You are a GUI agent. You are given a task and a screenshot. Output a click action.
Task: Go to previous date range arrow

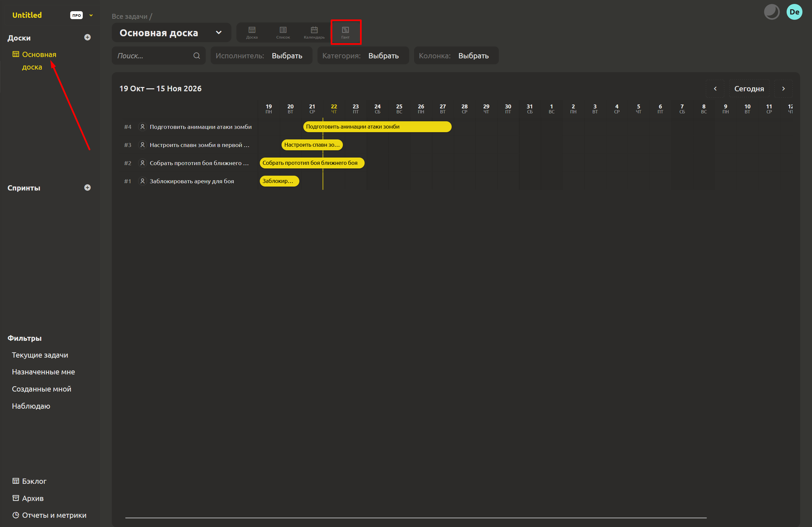715,89
